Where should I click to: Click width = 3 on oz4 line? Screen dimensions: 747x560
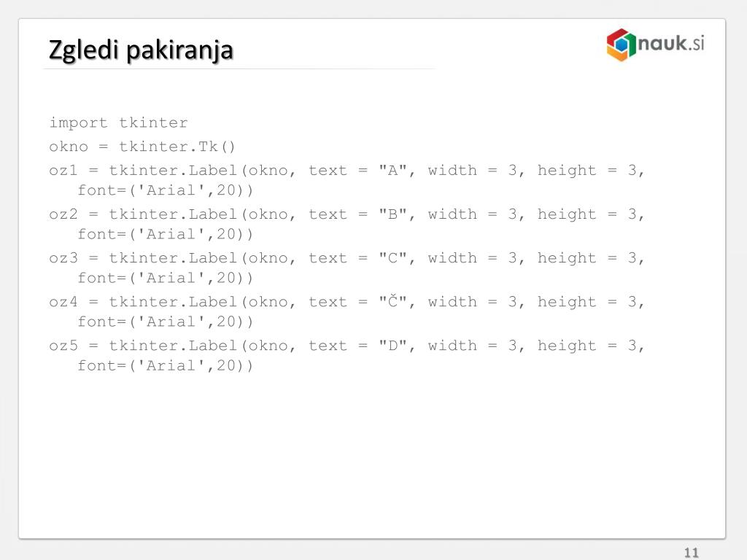point(473,302)
